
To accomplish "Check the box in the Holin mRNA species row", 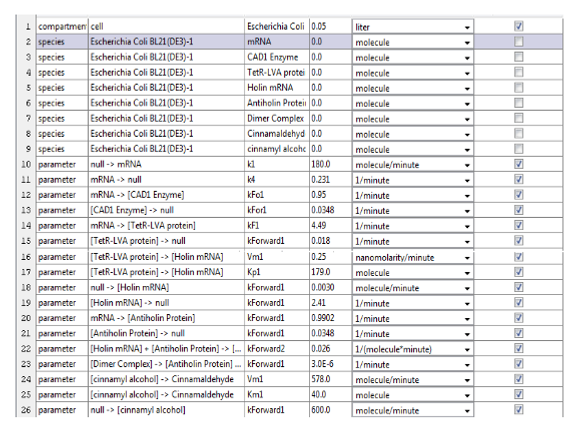I will pos(518,87).
